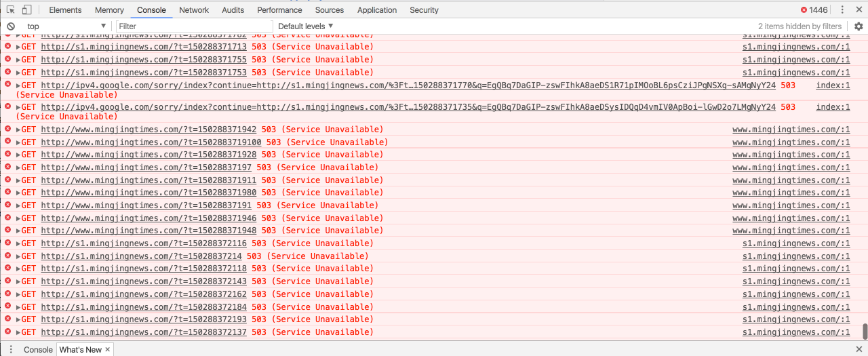Viewport: 868px width, 356px height.
Task: Open the Default levels dropdown
Action: pos(306,26)
